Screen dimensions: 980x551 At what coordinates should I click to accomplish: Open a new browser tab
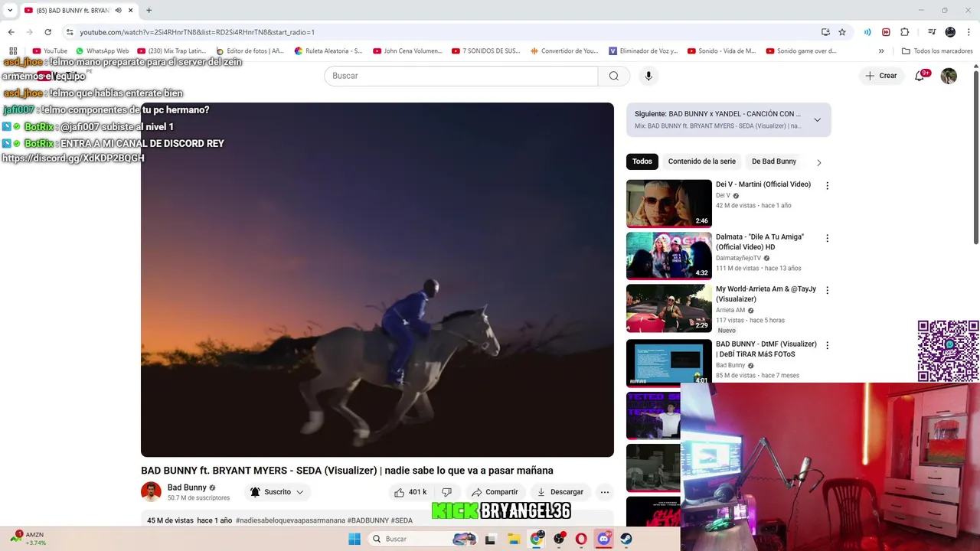pos(149,10)
